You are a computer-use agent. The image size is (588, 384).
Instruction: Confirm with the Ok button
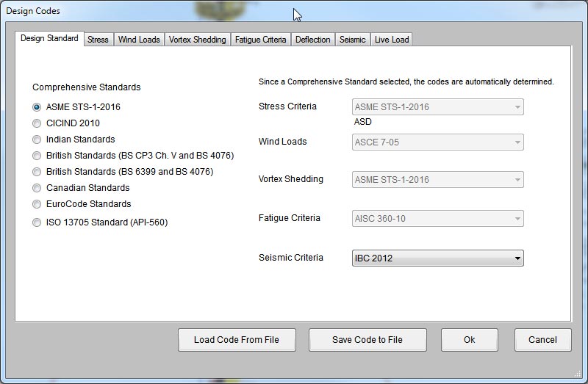(x=470, y=340)
